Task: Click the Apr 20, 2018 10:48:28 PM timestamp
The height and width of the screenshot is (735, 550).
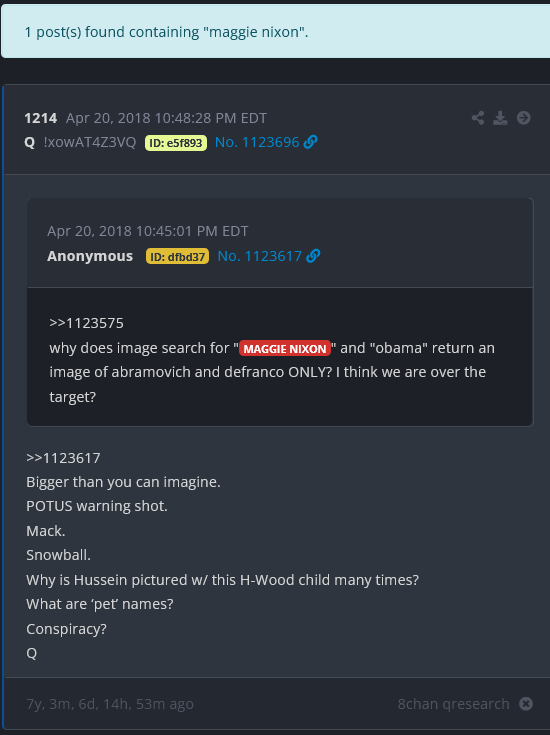Action: click(166, 118)
